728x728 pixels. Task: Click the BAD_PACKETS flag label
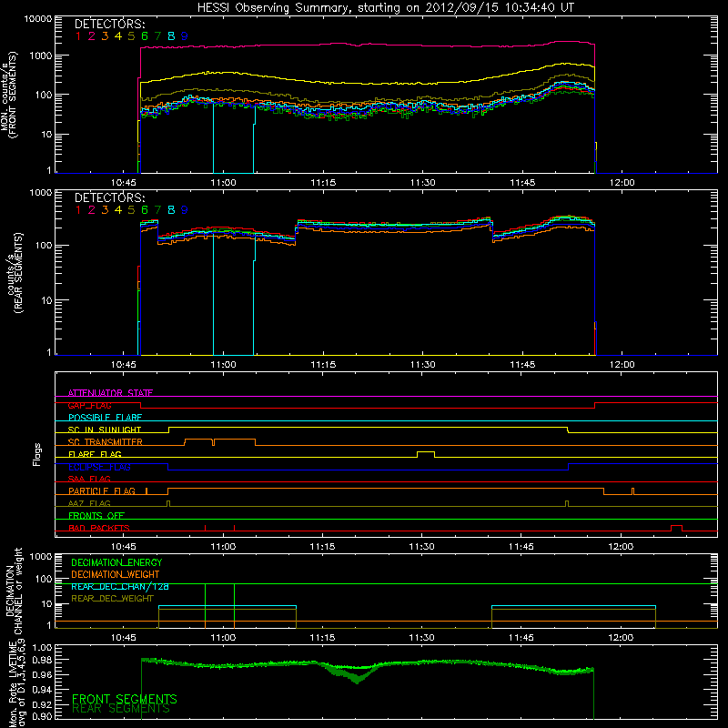click(x=99, y=528)
